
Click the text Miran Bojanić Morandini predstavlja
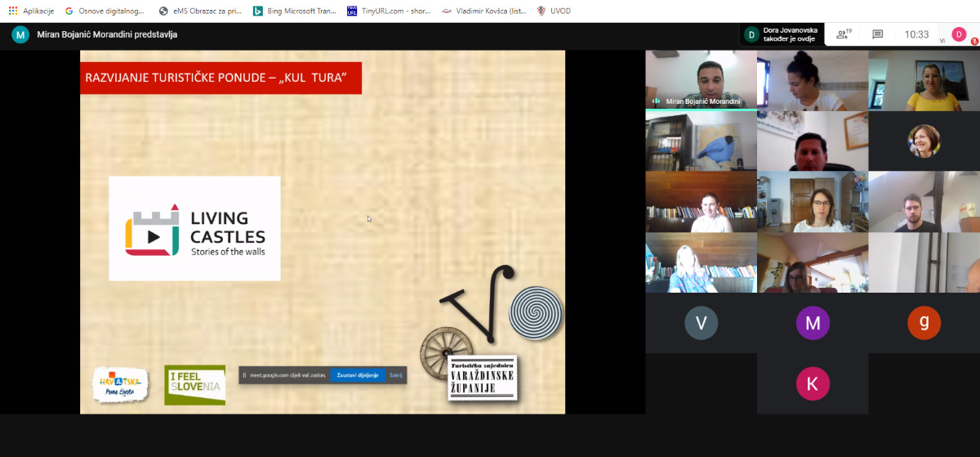107,34
